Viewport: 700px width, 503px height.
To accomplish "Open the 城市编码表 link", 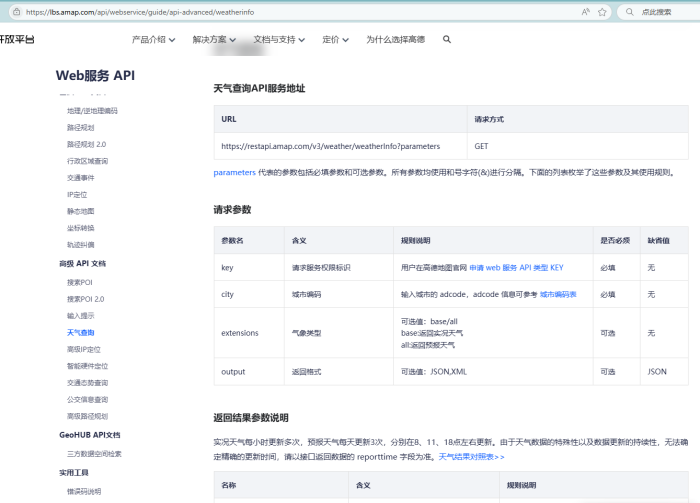I will pyautogui.click(x=558, y=295).
